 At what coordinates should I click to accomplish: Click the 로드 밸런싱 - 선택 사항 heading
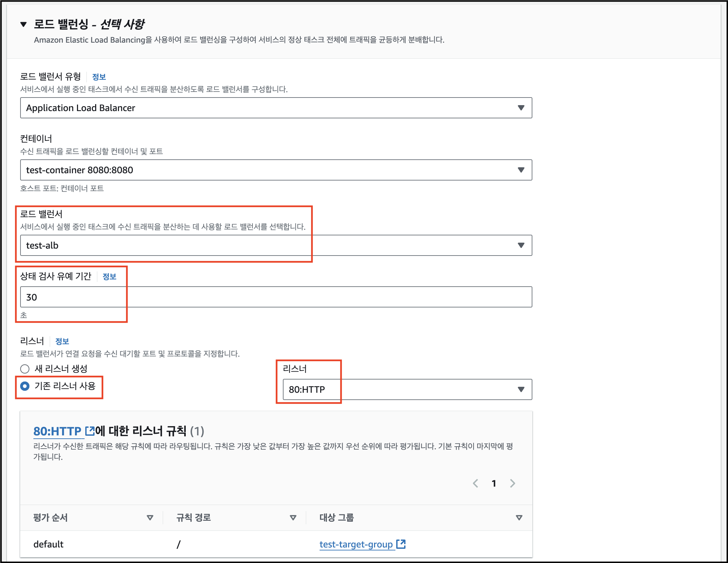click(89, 24)
